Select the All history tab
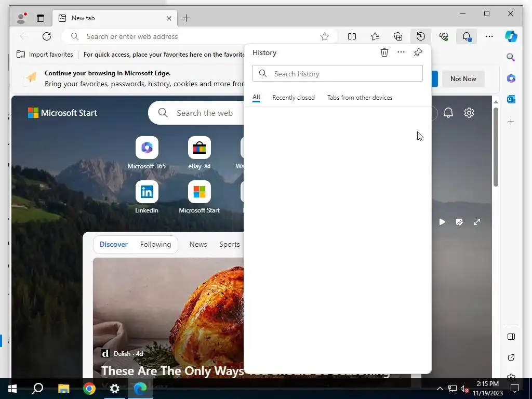Image resolution: width=532 pixels, height=399 pixels. 256,97
